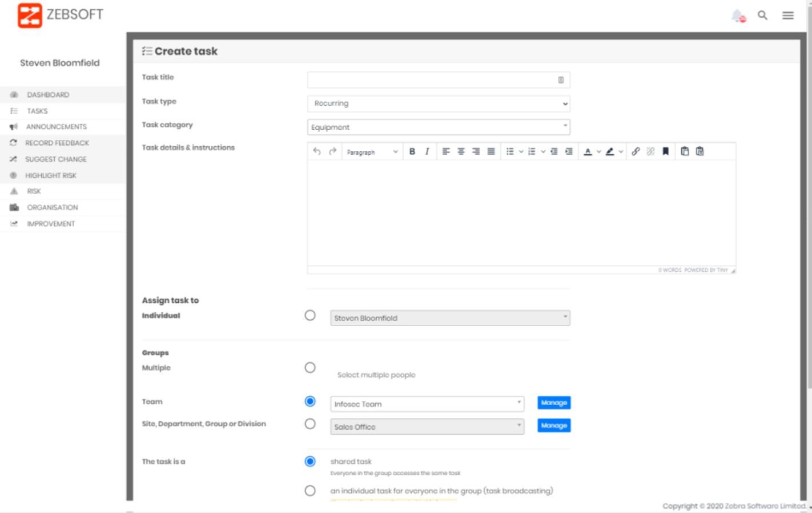Apply italic formatting in the editor
812x513 pixels.
tap(427, 151)
